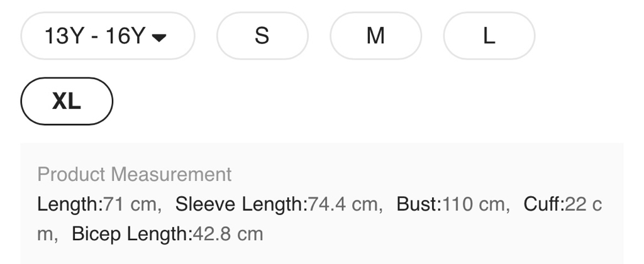
Task: Click the "16Y" text in the age selector
Action: [125, 36]
